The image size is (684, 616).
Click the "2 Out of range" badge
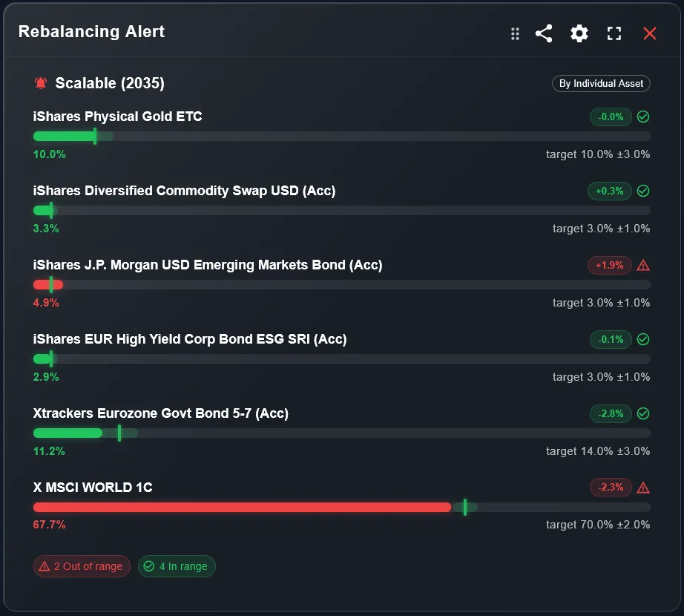[82, 566]
